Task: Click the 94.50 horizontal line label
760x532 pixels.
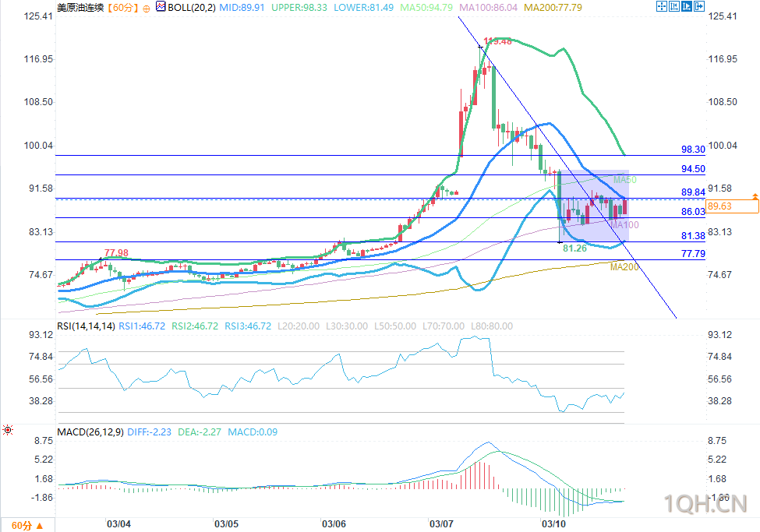Action: coord(693,168)
